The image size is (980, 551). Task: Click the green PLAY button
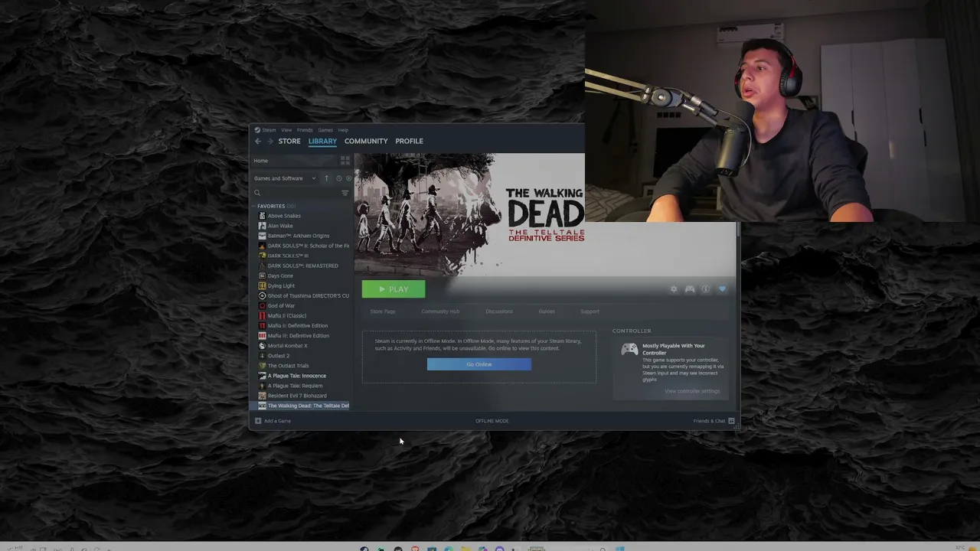394,289
